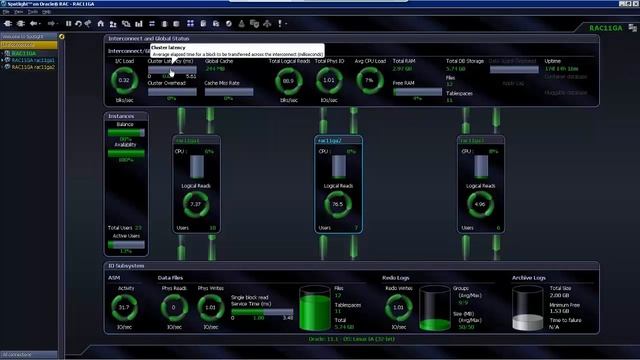Screen dimensions: 640x360
Task: Open the users icon next to home
Action: (113, 24)
